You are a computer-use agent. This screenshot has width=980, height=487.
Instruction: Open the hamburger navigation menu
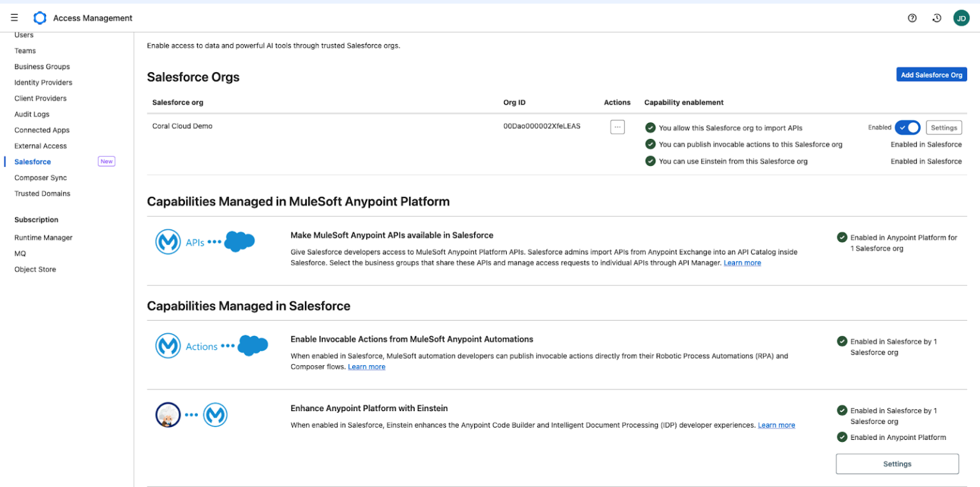click(15, 18)
